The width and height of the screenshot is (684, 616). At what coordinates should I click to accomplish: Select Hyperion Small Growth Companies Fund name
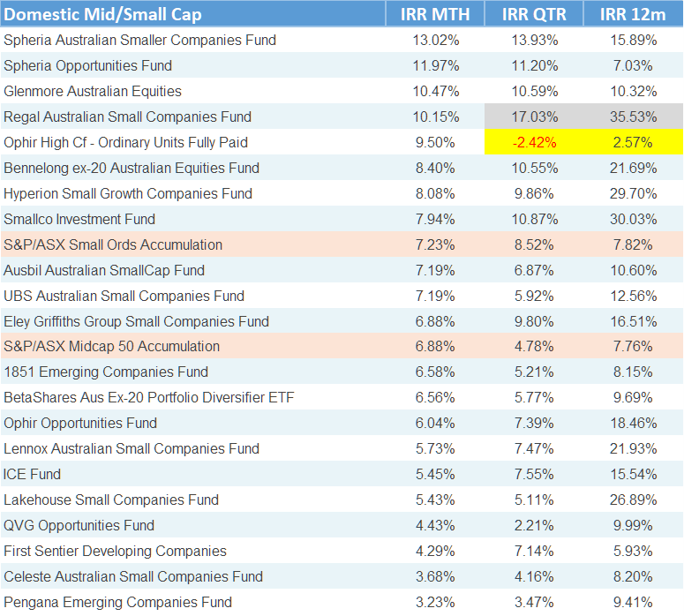pyautogui.click(x=128, y=193)
